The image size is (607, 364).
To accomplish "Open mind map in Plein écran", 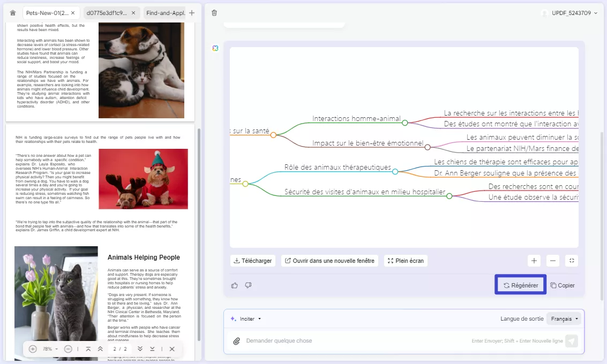I will (406, 261).
